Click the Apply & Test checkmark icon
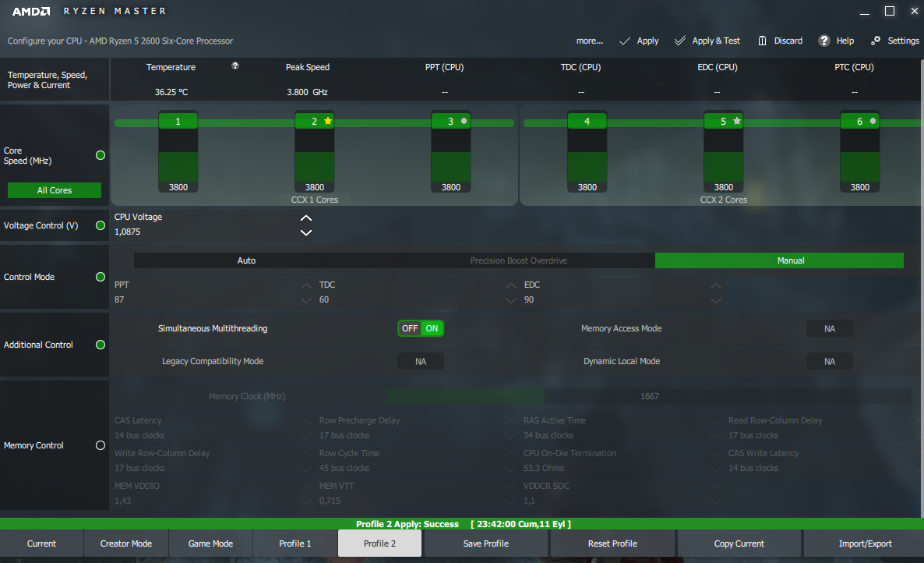The width and height of the screenshot is (924, 563). click(680, 41)
